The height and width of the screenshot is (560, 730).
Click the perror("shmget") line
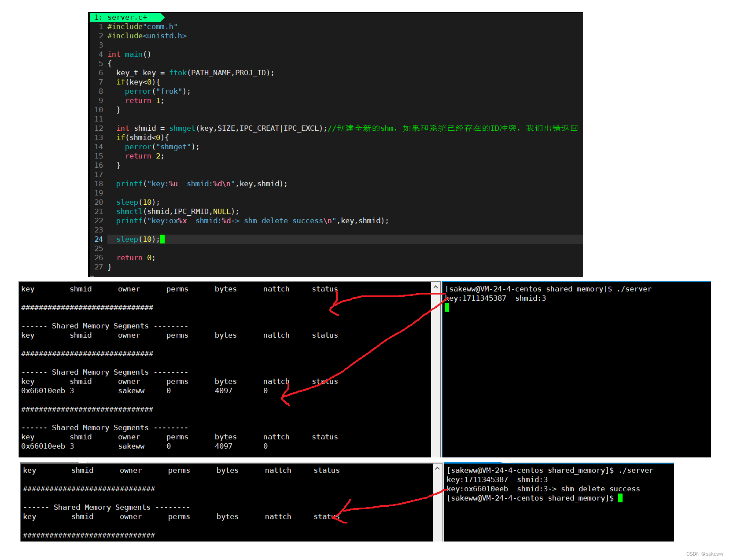tap(162, 147)
